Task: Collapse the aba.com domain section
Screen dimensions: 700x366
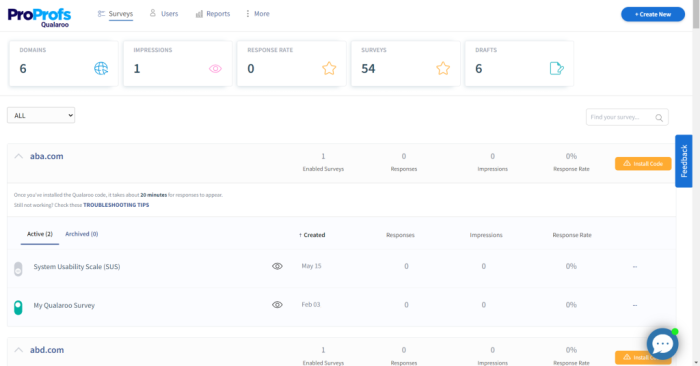Action: [18, 156]
